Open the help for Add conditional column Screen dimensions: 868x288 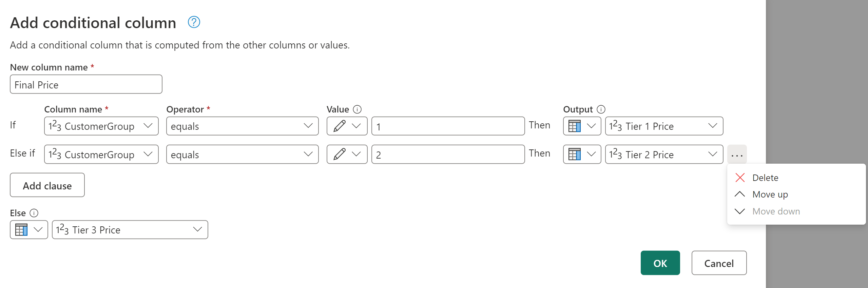[194, 22]
